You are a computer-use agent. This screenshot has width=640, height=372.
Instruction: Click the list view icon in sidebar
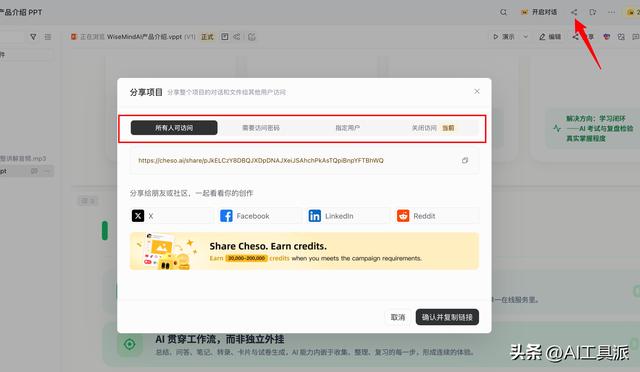pos(48,37)
